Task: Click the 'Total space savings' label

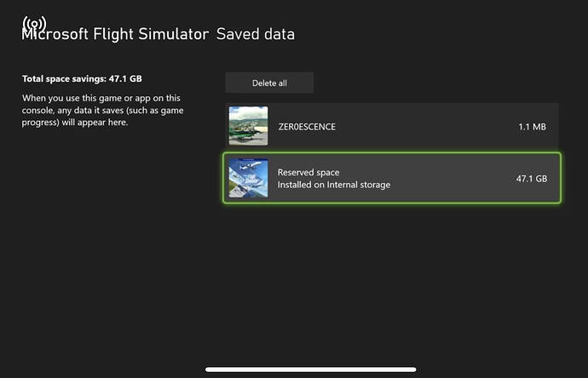Action: 82,78
